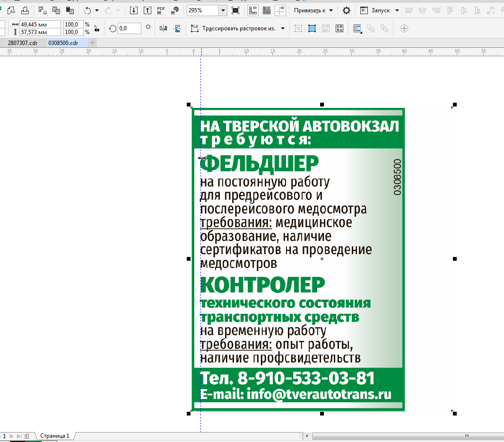Jump to the last page arrow
Screen dimensions: 504x442
[19, 436]
